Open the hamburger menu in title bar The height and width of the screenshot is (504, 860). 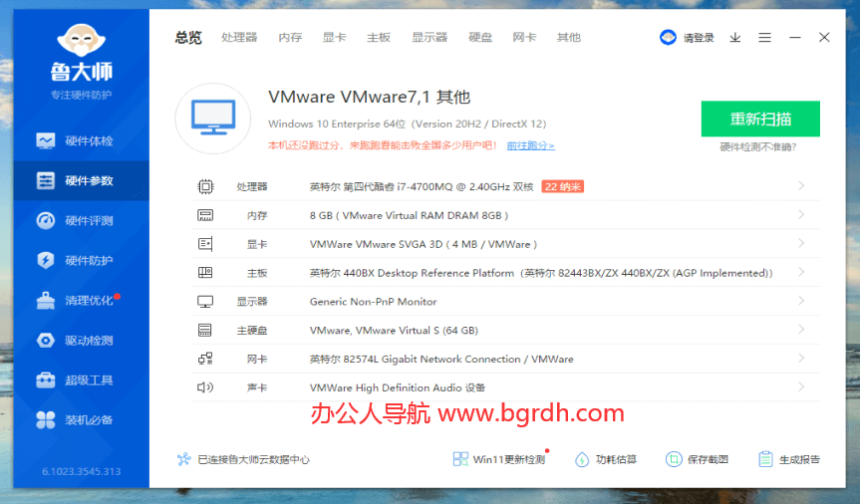coord(764,38)
